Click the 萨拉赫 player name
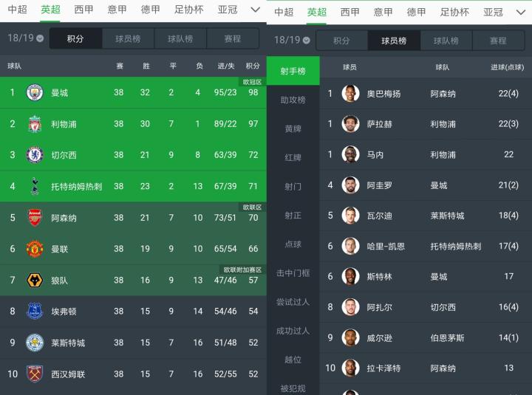 (x=379, y=124)
